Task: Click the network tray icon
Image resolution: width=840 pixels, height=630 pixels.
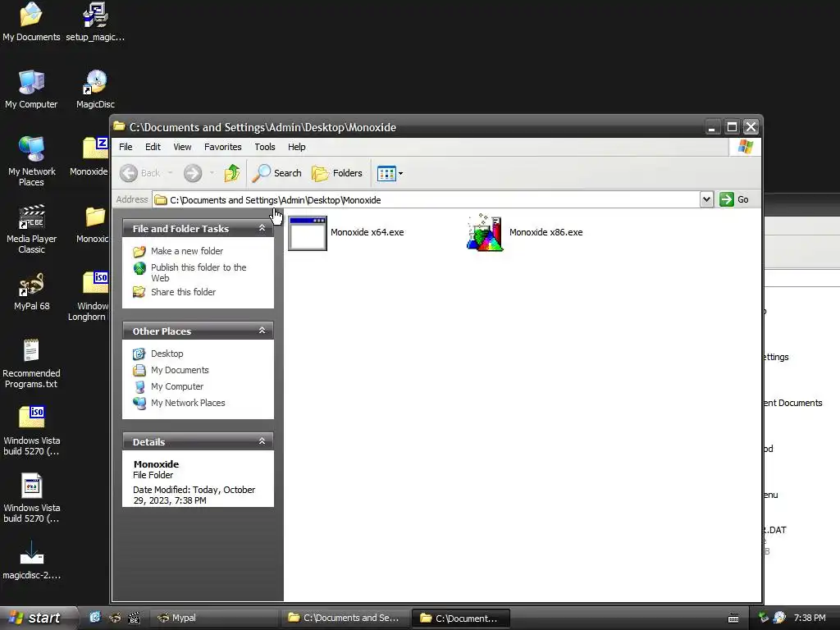Action: click(x=764, y=618)
